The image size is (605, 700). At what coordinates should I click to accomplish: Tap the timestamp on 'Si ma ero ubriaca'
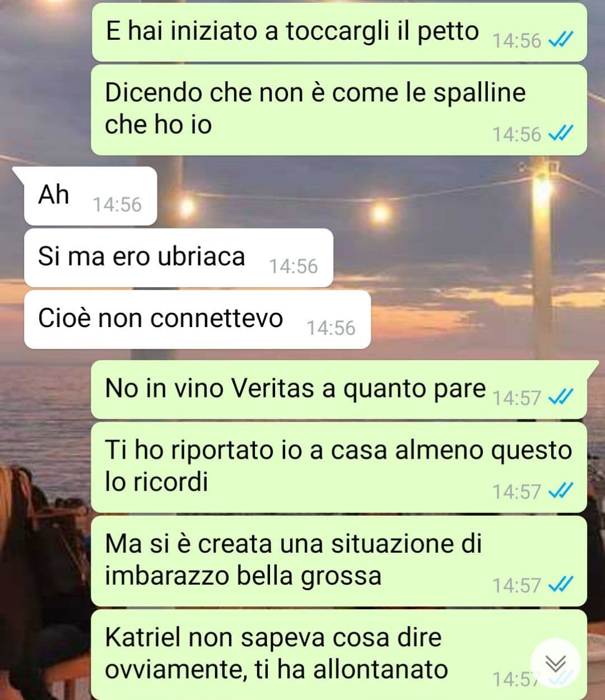click(x=293, y=266)
